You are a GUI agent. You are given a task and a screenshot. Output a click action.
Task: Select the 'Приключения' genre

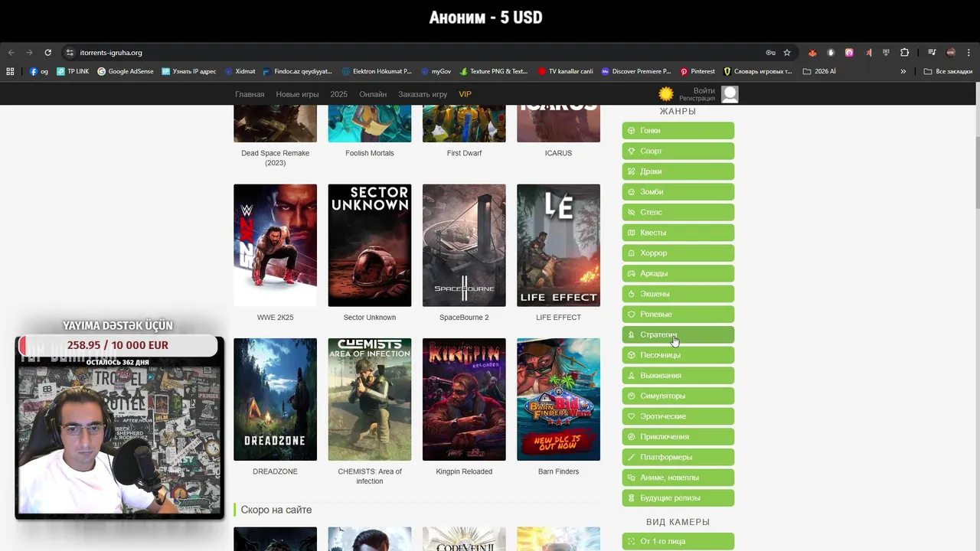tap(678, 437)
